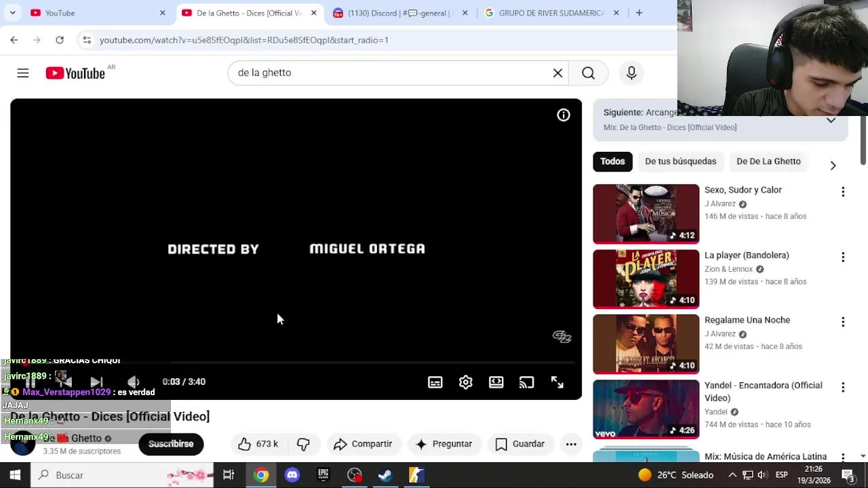Open options for Mix: Música de América Latina
Viewport: 868px width, 488px height.
click(843, 457)
